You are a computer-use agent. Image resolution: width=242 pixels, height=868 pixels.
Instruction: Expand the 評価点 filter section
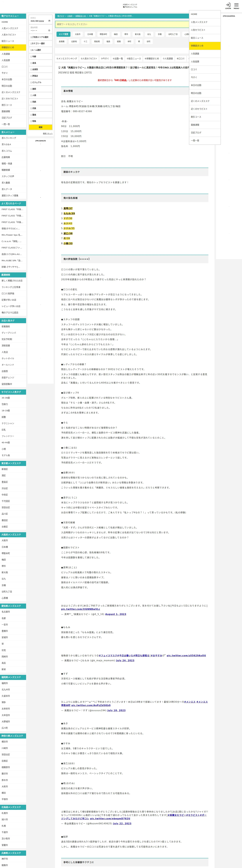point(40,76)
